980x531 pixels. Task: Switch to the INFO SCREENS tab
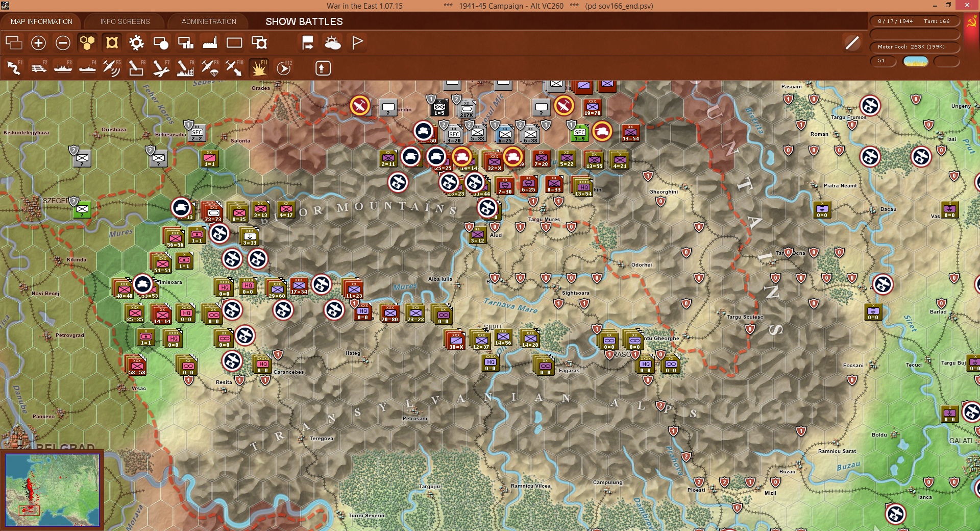pyautogui.click(x=125, y=21)
